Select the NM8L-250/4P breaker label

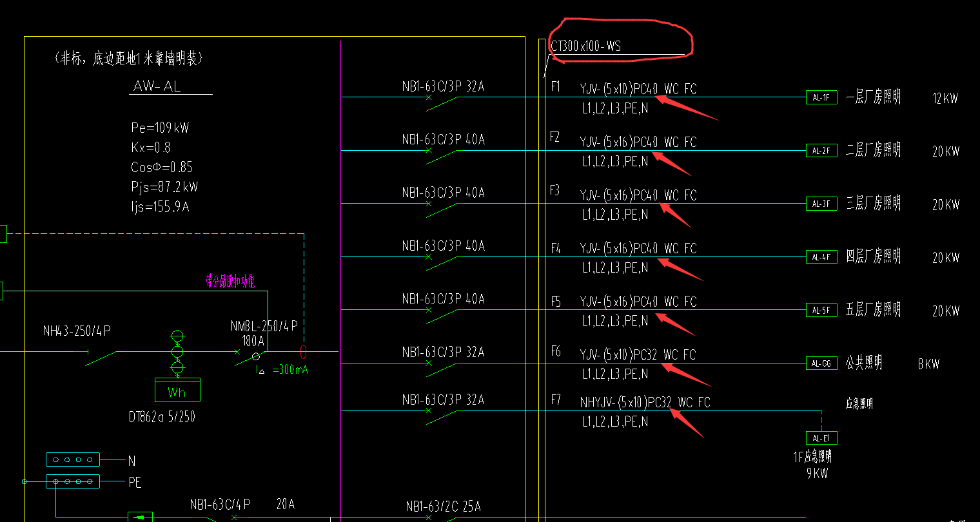coord(264,326)
